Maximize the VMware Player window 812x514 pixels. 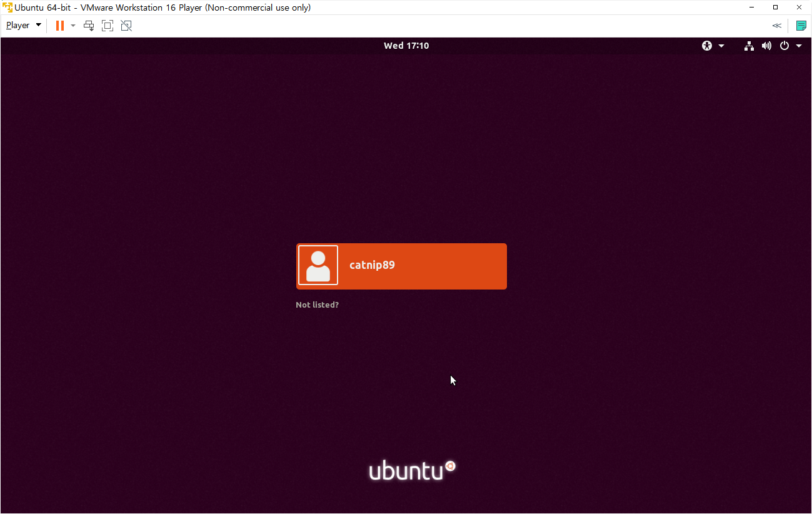point(776,8)
